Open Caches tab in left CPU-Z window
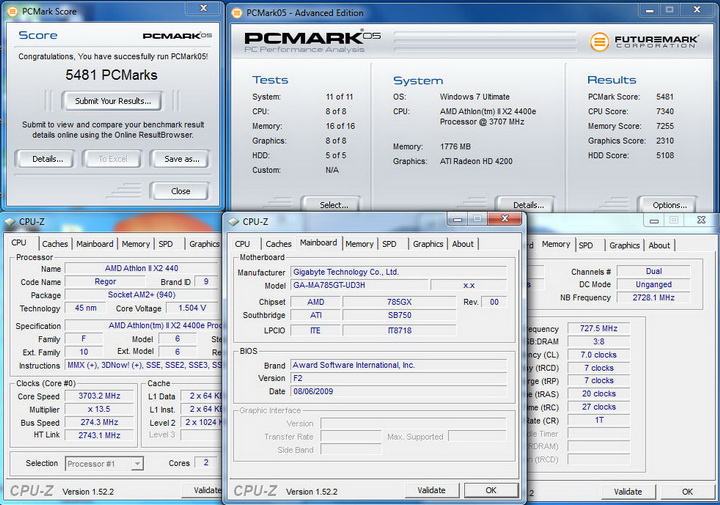720x505 pixels. click(55, 244)
